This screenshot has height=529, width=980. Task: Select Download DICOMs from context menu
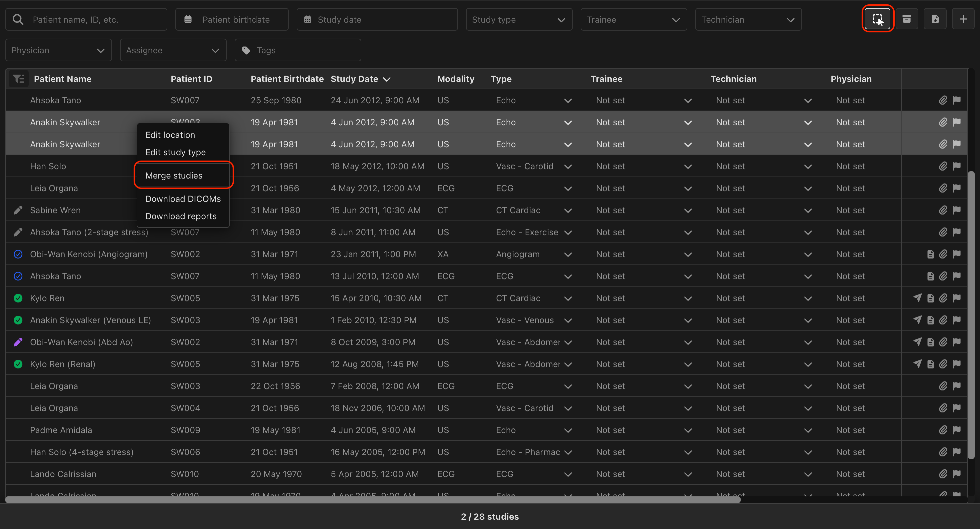coord(183,199)
